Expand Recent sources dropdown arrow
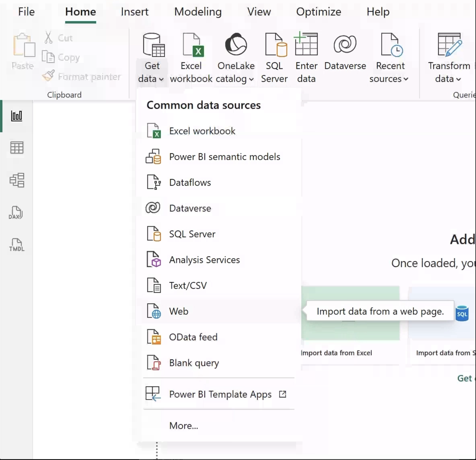The width and height of the screenshot is (476, 460). click(406, 79)
